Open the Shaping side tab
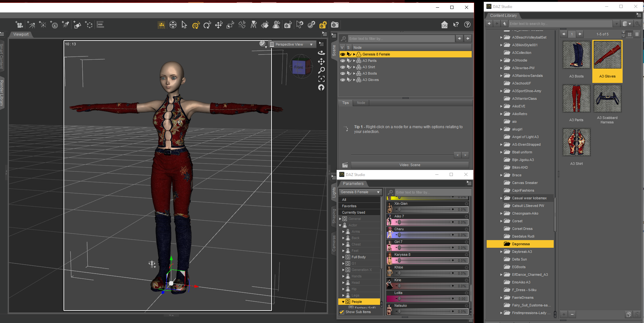The height and width of the screenshot is (323, 644). 334,216
